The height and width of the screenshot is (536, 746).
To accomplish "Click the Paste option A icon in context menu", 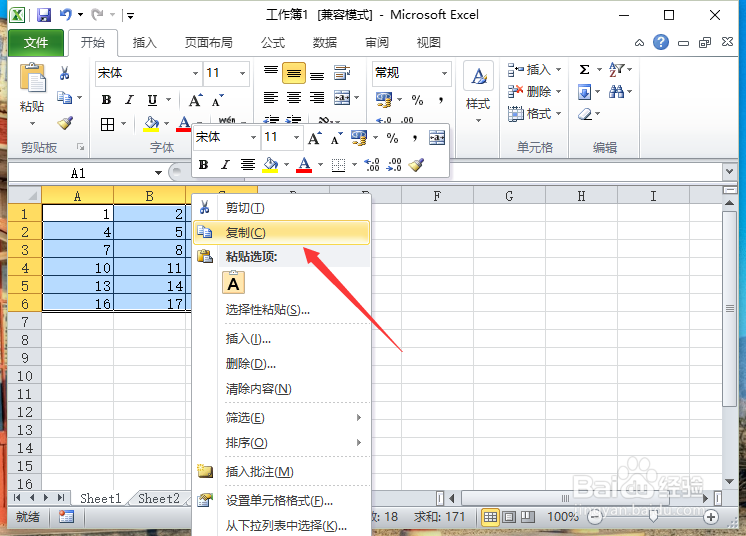I will [x=233, y=283].
